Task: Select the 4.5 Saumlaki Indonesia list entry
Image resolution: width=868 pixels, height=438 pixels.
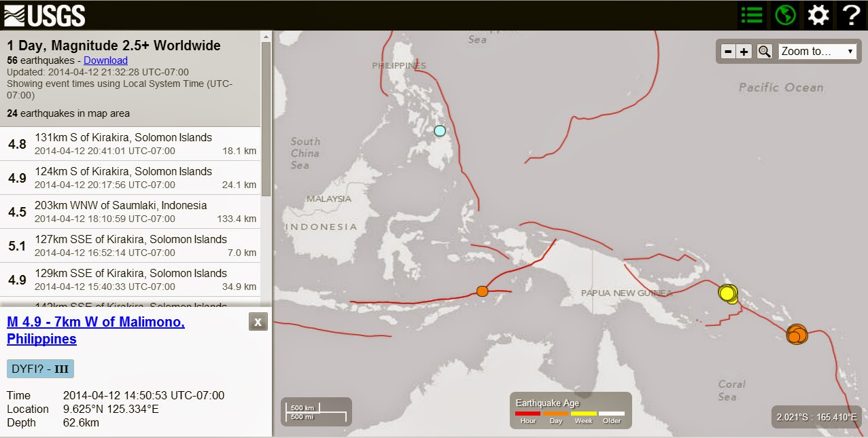Action: [x=131, y=211]
